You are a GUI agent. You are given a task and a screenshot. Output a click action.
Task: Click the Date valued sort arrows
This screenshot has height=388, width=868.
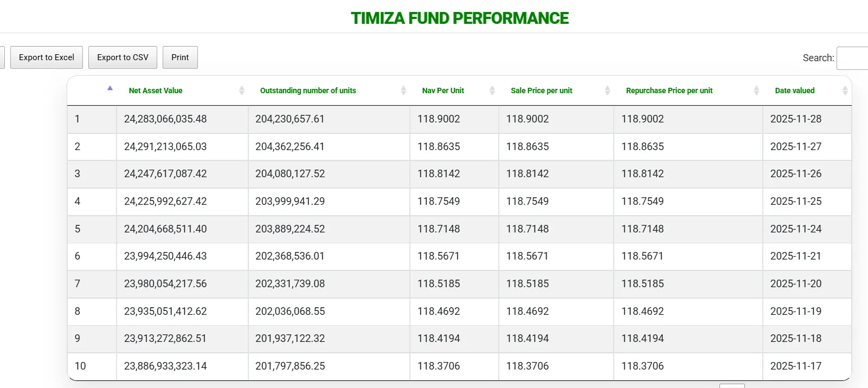(x=845, y=91)
